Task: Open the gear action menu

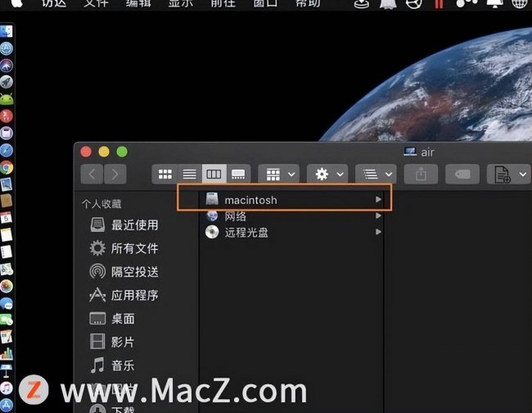Action: click(327, 175)
